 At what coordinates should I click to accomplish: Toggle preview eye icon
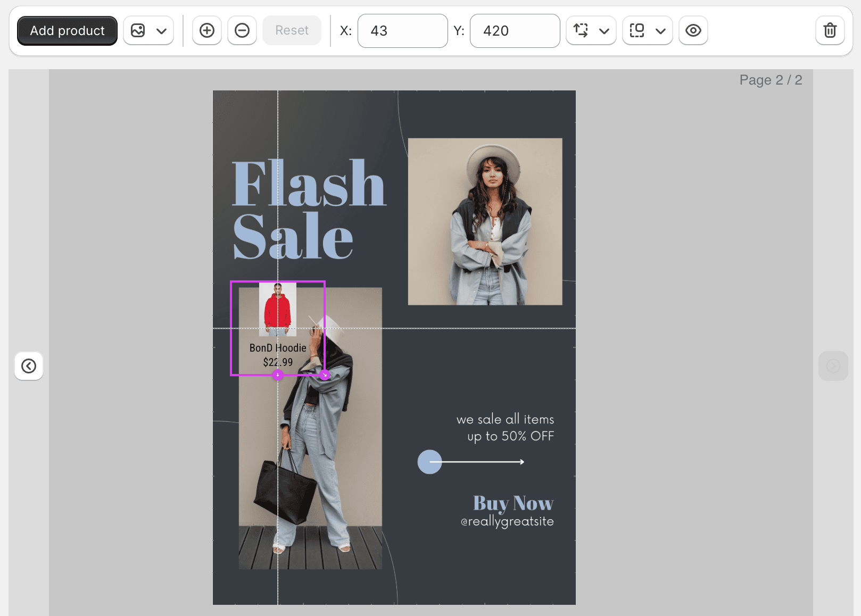click(x=693, y=31)
